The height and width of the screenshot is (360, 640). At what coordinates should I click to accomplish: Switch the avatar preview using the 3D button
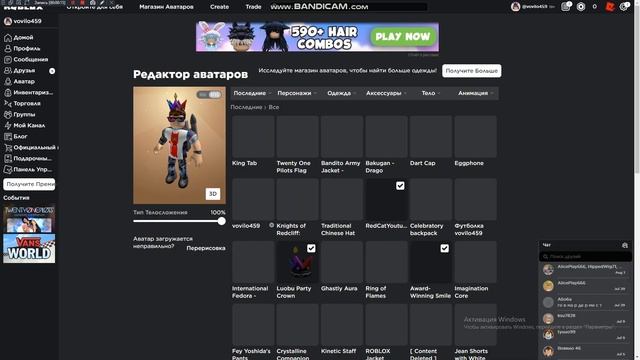click(x=213, y=194)
